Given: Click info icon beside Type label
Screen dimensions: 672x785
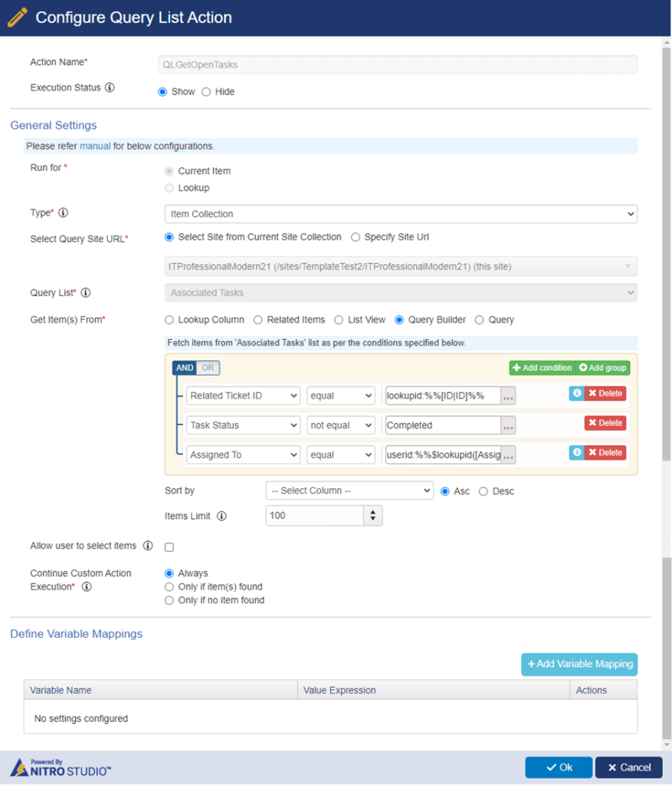Looking at the screenshot, I should click(x=63, y=213).
